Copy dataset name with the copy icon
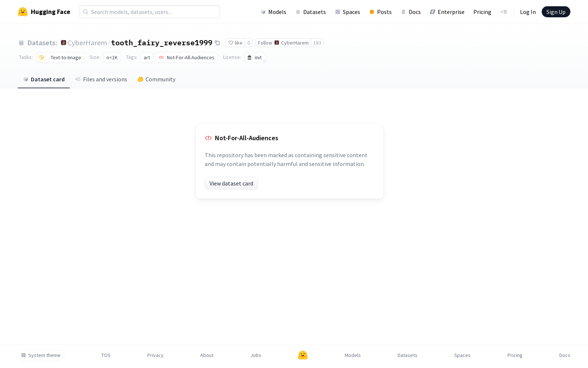 217,43
